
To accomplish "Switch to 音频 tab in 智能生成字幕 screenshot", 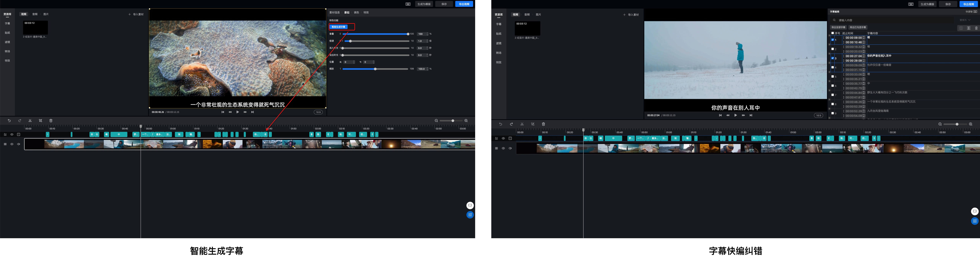I will pyautogui.click(x=35, y=14).
